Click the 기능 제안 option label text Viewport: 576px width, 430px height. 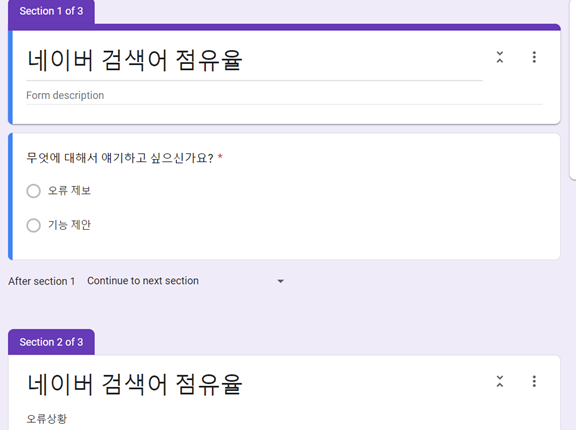pyautogui.click(x=69, y=225)
